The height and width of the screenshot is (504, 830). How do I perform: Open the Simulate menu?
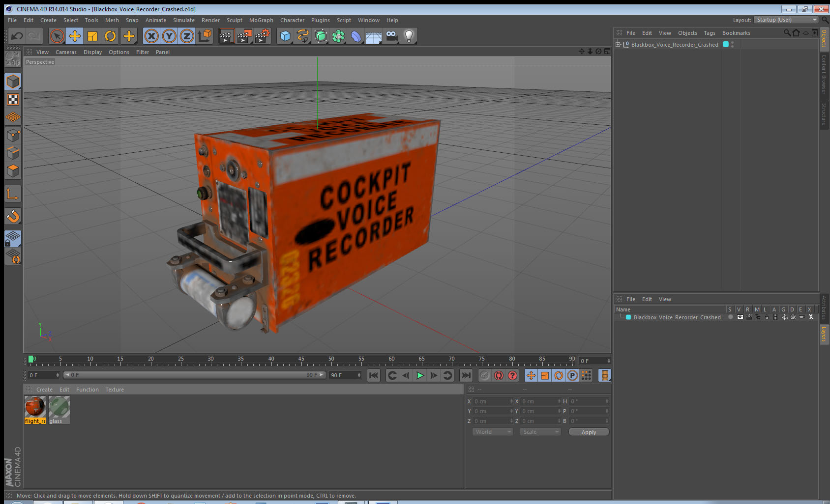click(x=184, y=20)
